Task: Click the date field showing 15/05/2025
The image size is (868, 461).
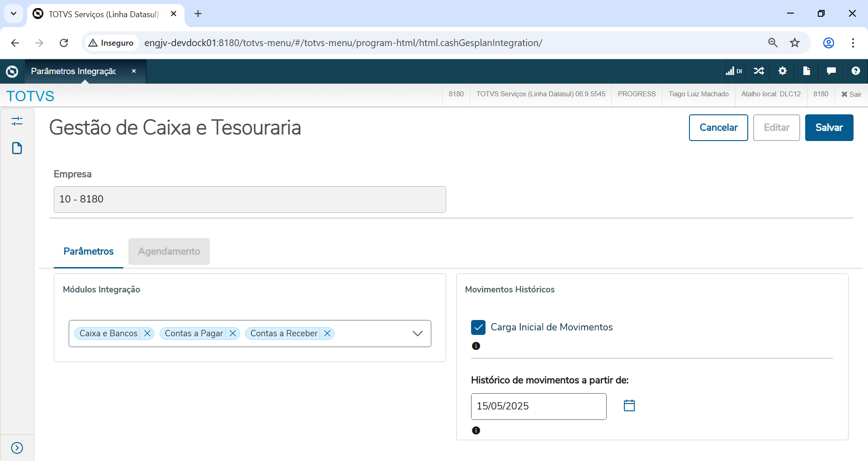Action: click(539, 406)
